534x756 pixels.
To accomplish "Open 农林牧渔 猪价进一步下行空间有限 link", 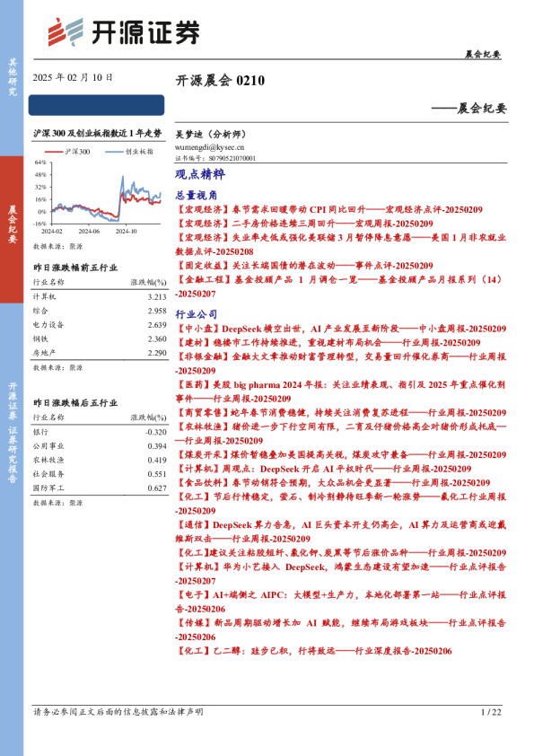I will [x=341, y=434].
